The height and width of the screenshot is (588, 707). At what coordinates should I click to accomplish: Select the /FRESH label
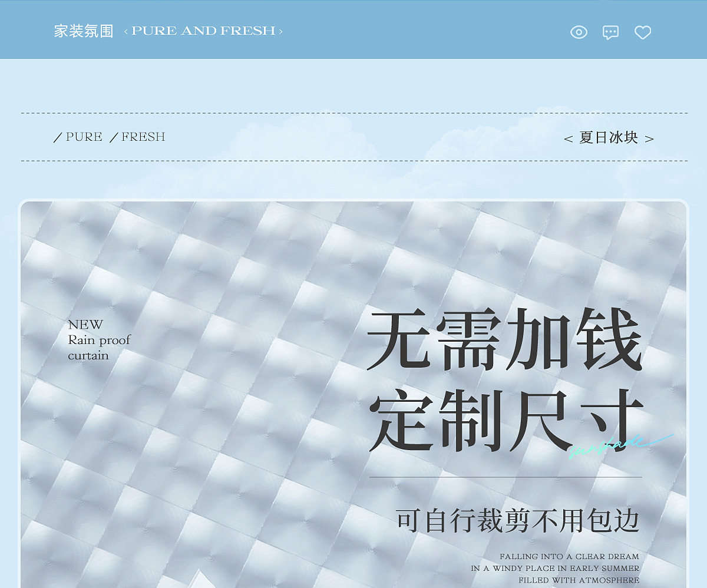(138, 137)
